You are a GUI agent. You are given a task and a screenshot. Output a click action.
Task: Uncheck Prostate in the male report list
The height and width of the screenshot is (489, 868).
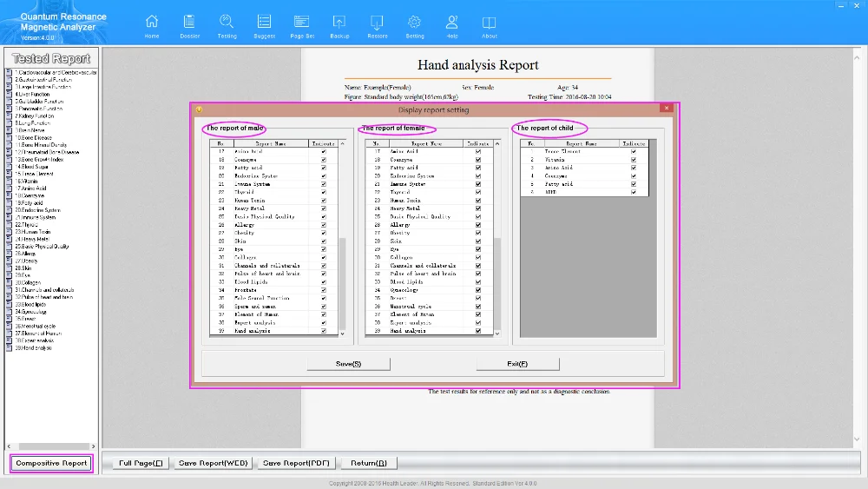pyautogui.click(x=324, y=290)
